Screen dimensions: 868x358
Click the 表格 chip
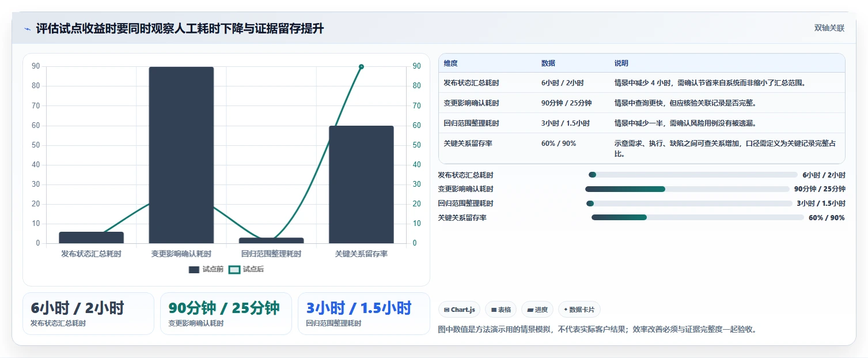pyautogui.click(x=501, y=310)
